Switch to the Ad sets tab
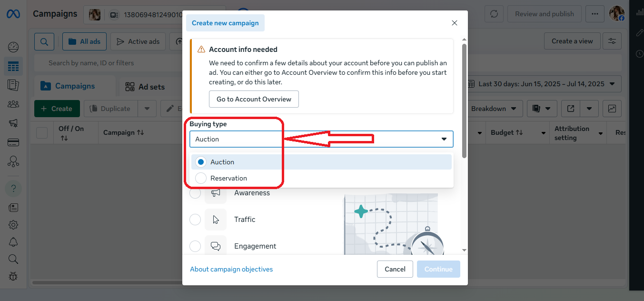The image size is (644, 301). (x=145, y=87)
